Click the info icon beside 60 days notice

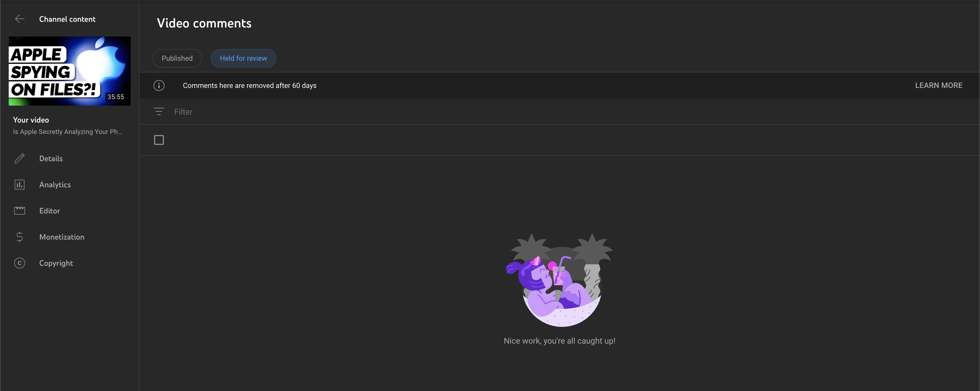(159, 85)
